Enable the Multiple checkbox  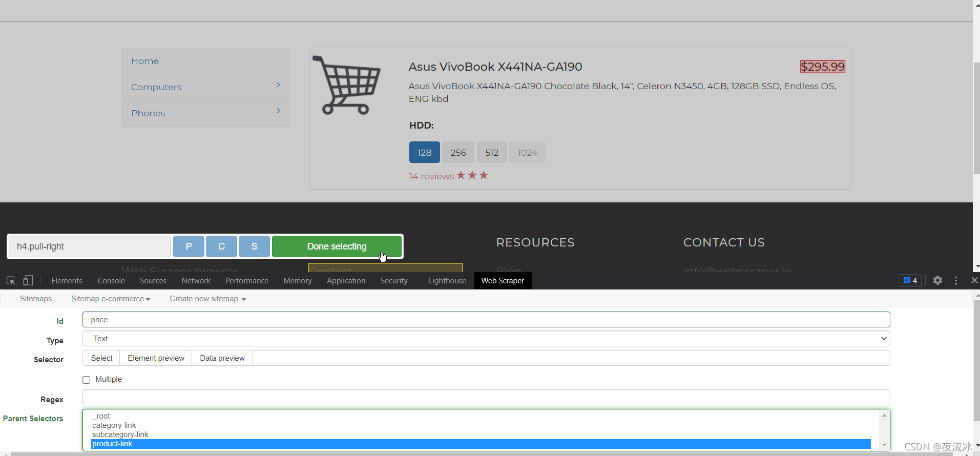click(86, 380)
